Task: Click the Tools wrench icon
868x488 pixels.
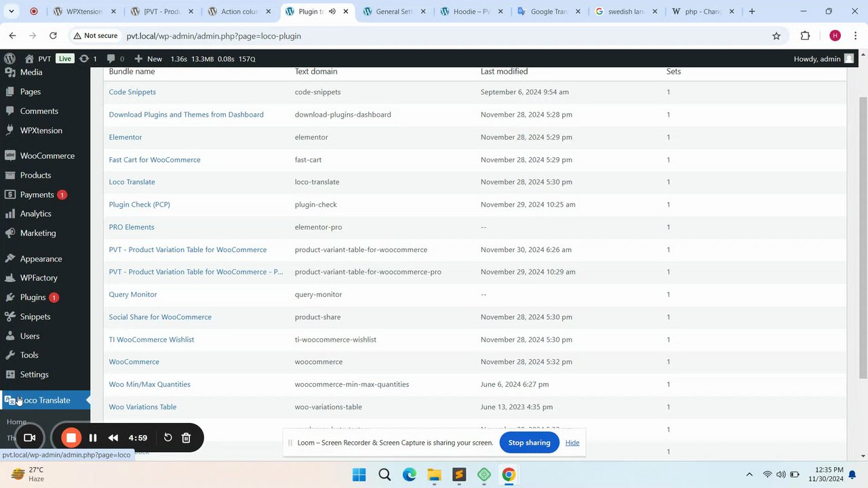Action: click(10, 355)
